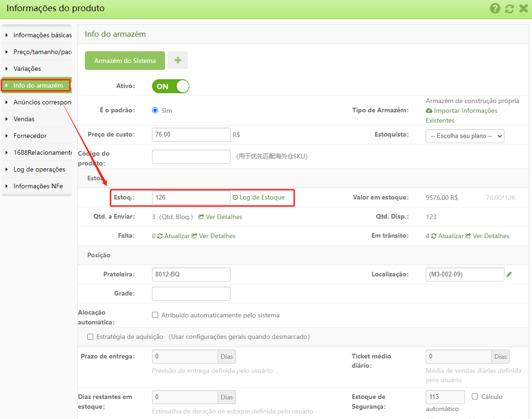Check the Estratégia de aquisição checkbox

pos(90,337)
